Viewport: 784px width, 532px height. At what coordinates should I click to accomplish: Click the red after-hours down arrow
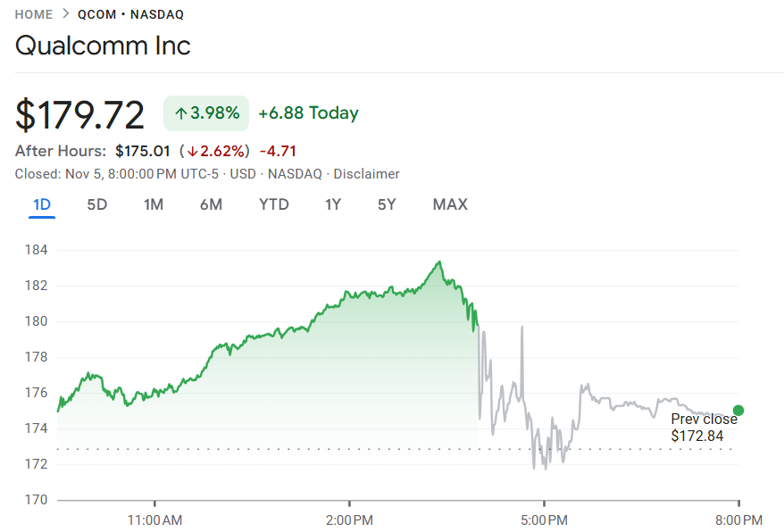click(192, 151)
